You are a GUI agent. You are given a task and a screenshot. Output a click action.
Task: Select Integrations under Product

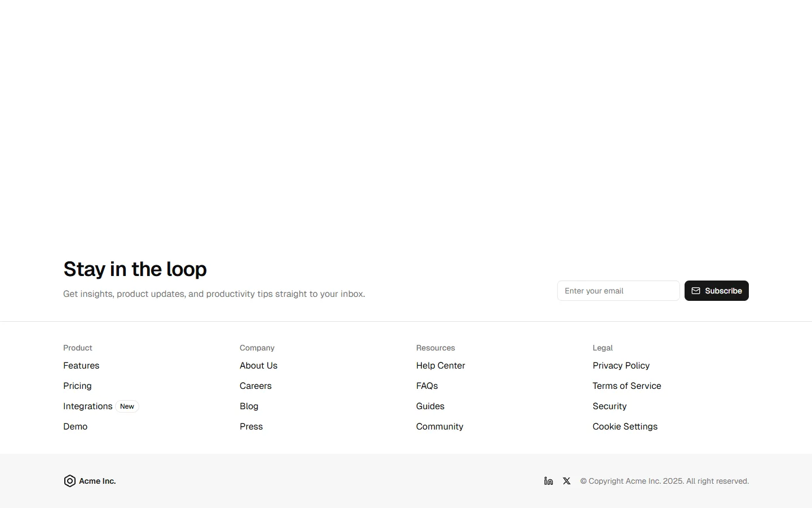[88, 406]
